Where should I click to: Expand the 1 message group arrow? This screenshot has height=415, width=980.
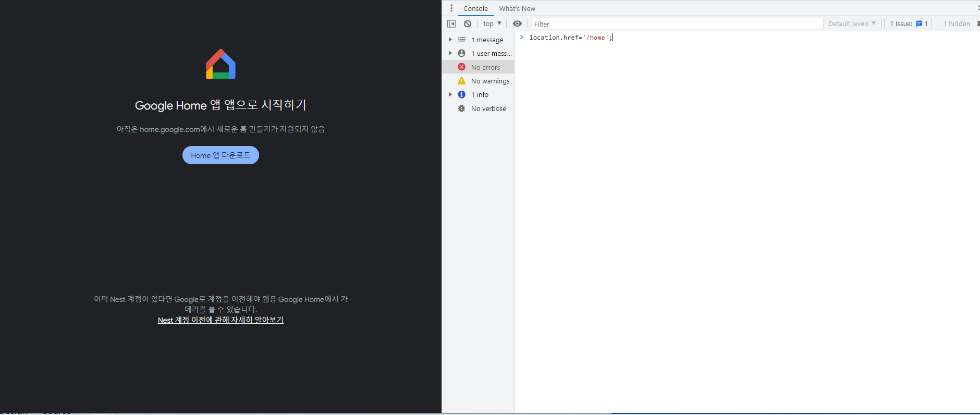pyautogui.click(x=450, y=40)
